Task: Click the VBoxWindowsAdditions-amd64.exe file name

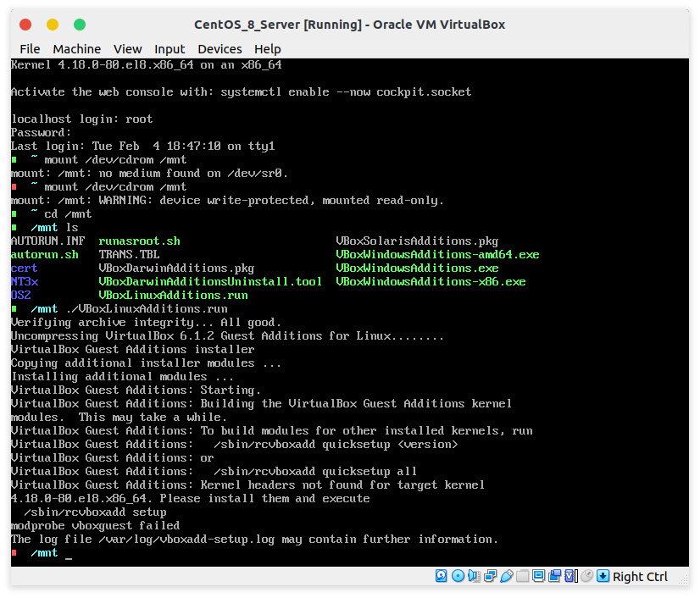Action: pyautogui.click(x=437, y=254)
